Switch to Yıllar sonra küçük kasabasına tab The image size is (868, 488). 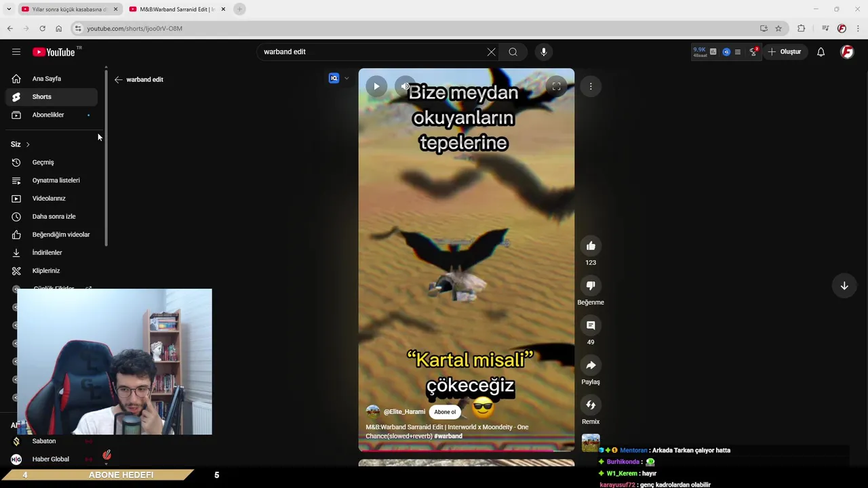69,9
